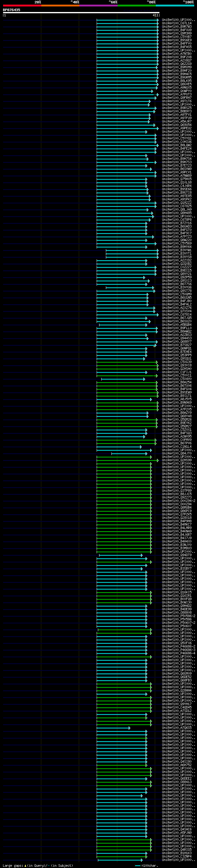
Task: Open hit UniRef100_B9R7W3
Action: [x=176, y=26]
